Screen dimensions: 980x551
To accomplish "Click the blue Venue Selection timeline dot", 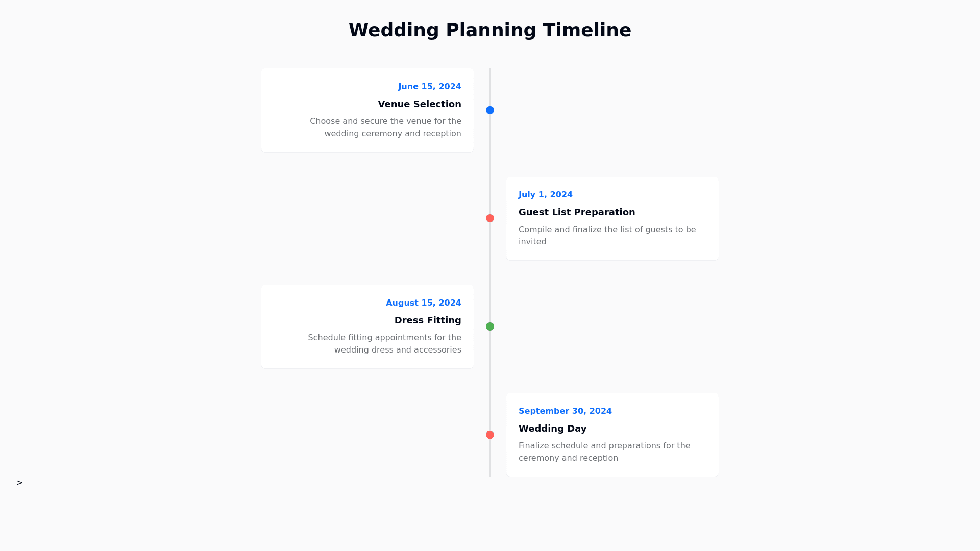I will tap(490, 110).
